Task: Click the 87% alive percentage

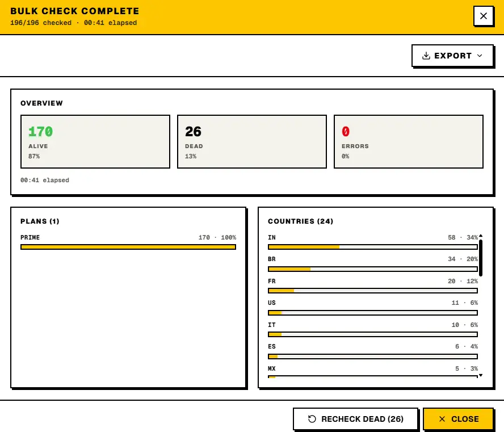Action: pyautogui.click(x=34, y=156)
